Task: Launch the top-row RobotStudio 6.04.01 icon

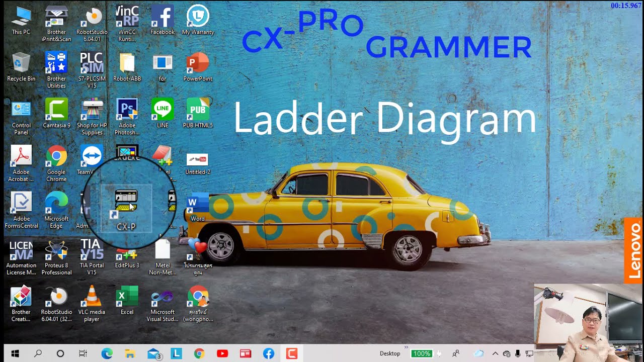Action: [92, 24]
